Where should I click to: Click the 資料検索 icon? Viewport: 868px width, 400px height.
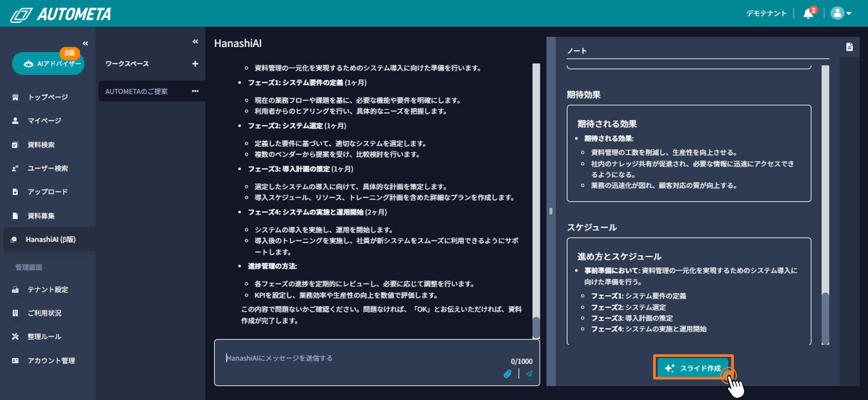[15, 145]
